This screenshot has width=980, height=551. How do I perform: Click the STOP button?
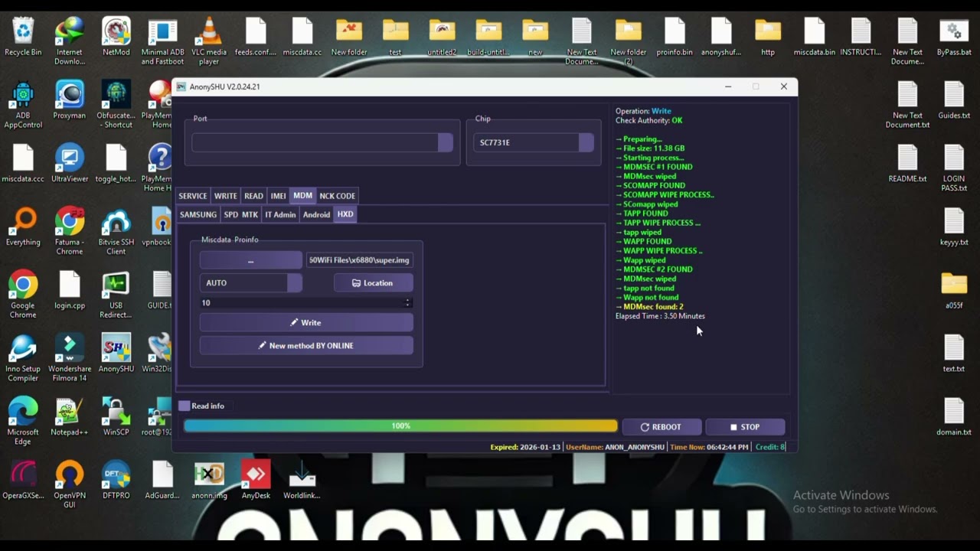click(x=745, y=427)
